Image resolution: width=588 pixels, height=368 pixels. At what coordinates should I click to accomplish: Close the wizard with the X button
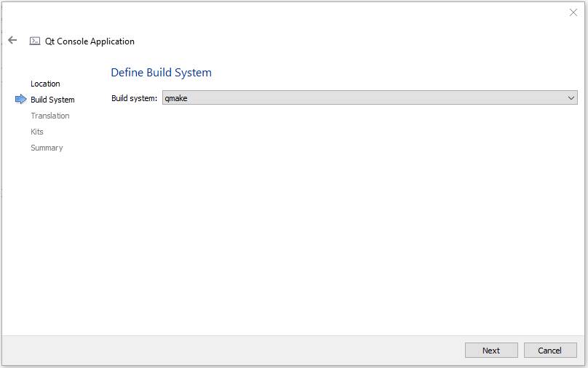[573, 12]
